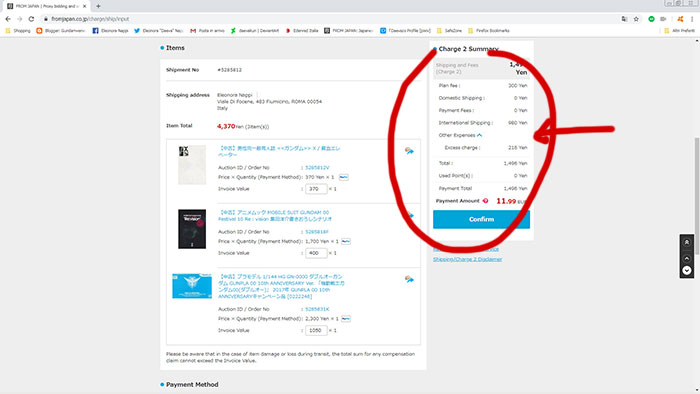This screenshot has width=700, height=394.
Task: Click the Confirm button
Action: [481, 219]
